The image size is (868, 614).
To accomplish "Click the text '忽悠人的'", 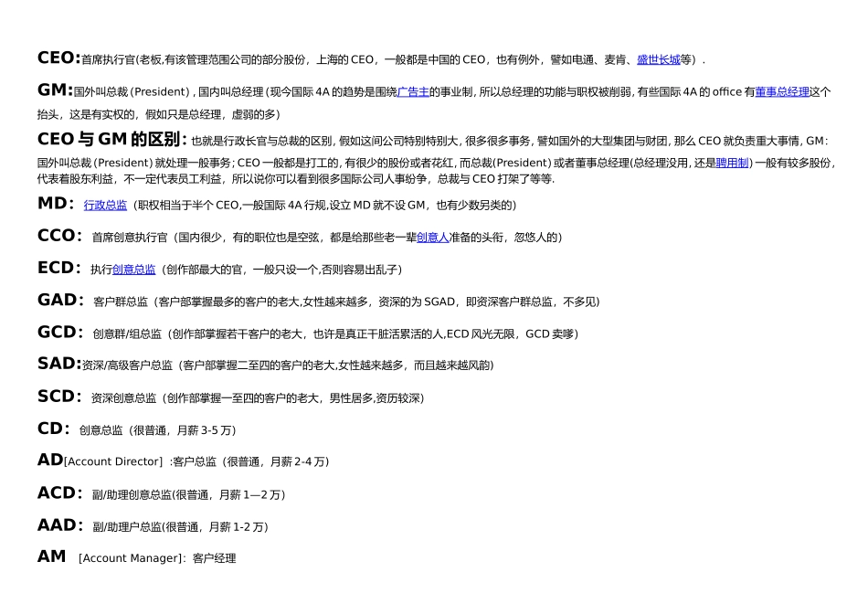I will click(535, 238).
